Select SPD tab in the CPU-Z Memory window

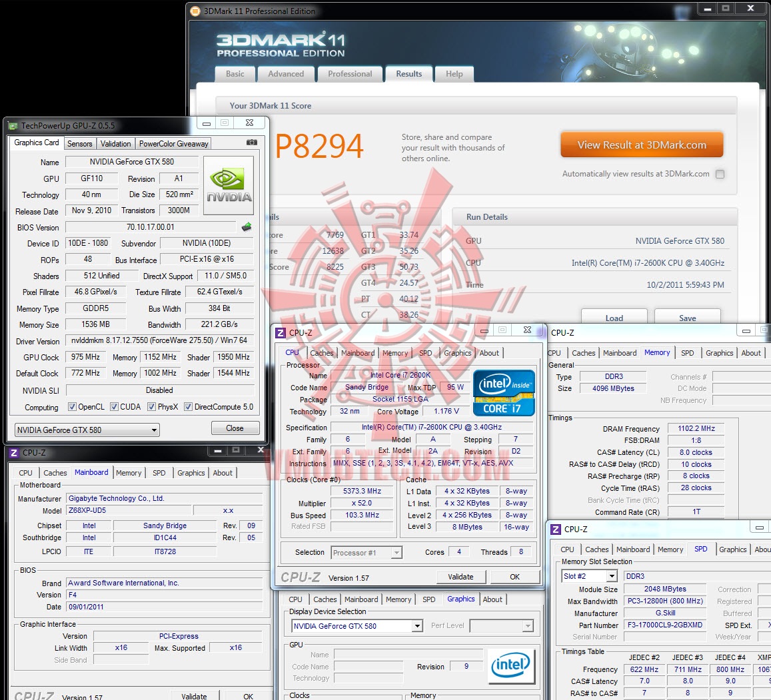(x=688, y=353)
